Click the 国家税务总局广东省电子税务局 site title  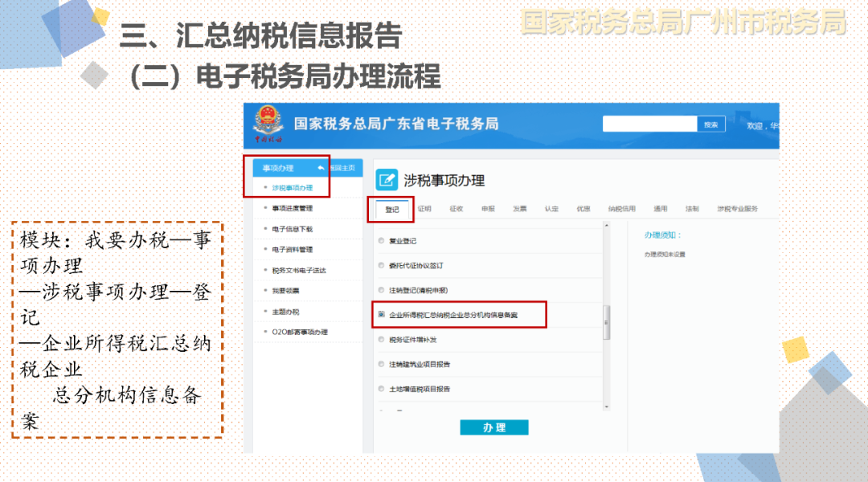click(396, 124)
